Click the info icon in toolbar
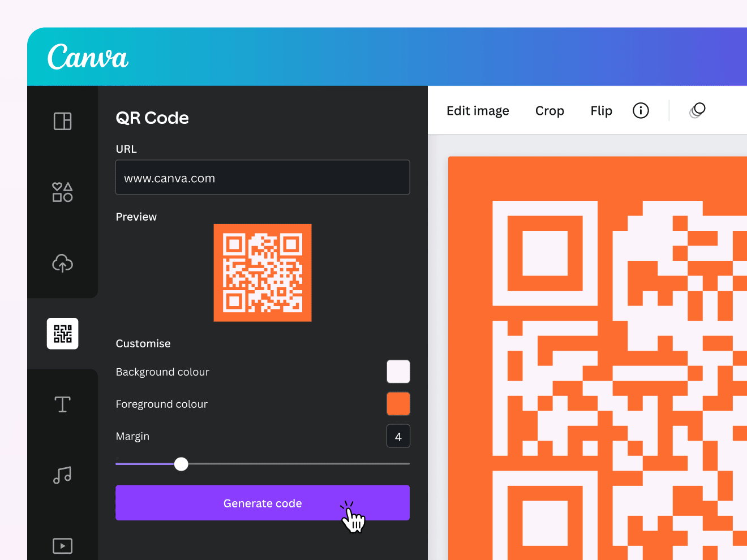This screenshot has width=747, height=560. coord(641,110)
